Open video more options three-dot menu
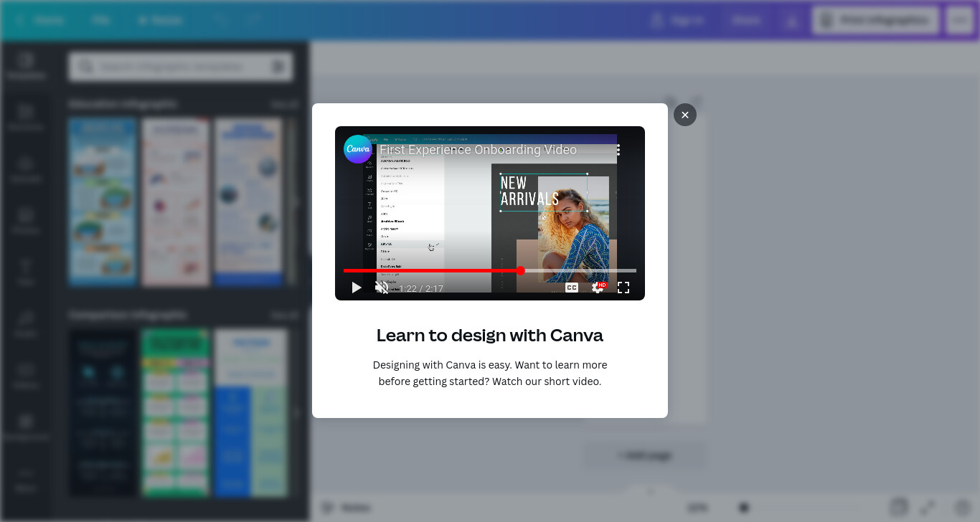 point(618,150)
